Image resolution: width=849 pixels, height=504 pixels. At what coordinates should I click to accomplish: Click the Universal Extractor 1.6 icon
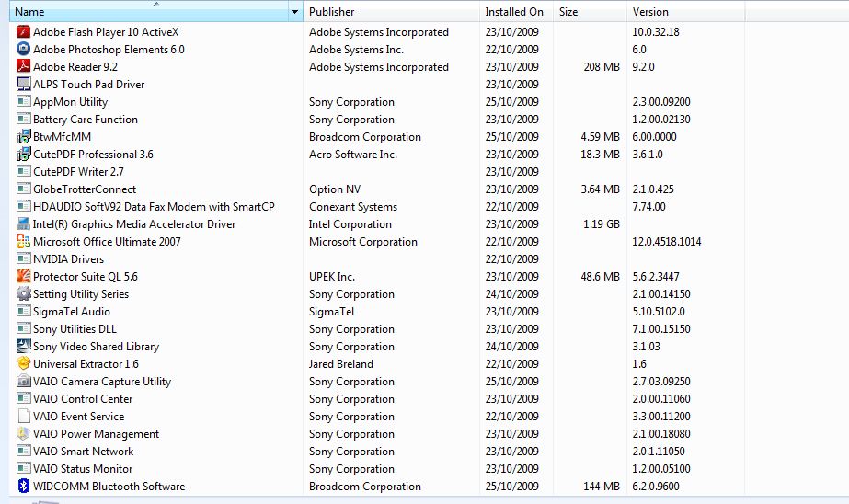coord(23,364)
